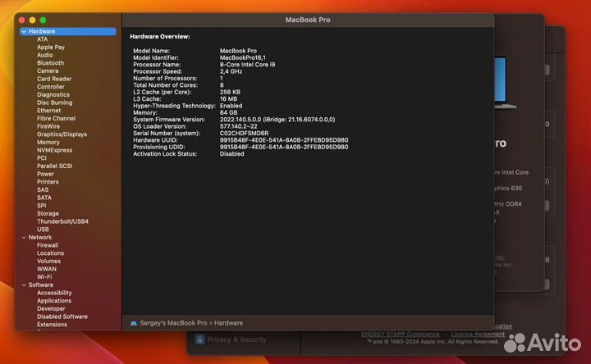Select Card Reader in the sidebar

[54, 79]
